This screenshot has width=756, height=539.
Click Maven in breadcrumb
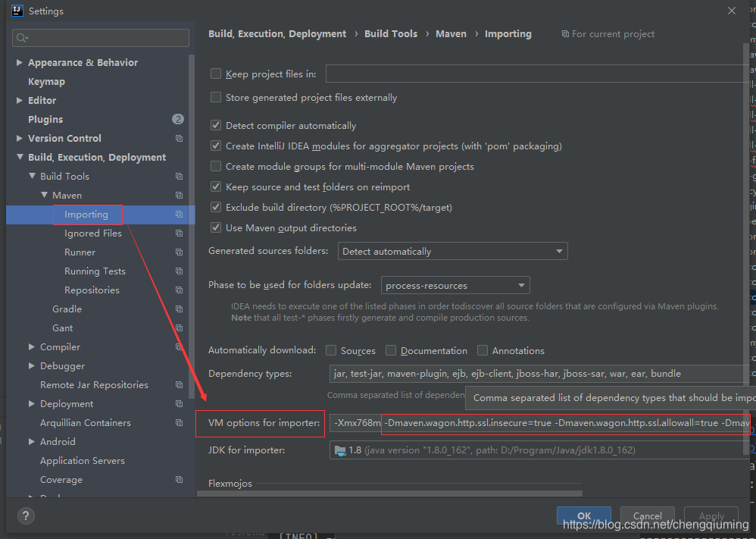451,34
